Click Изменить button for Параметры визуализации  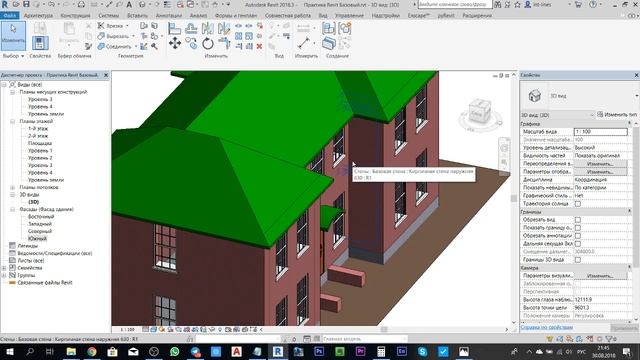tap(600, 276)
